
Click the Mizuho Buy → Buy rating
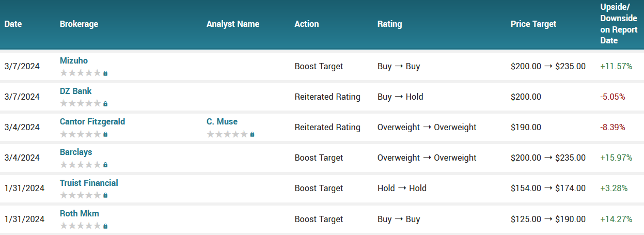[399, 66]
